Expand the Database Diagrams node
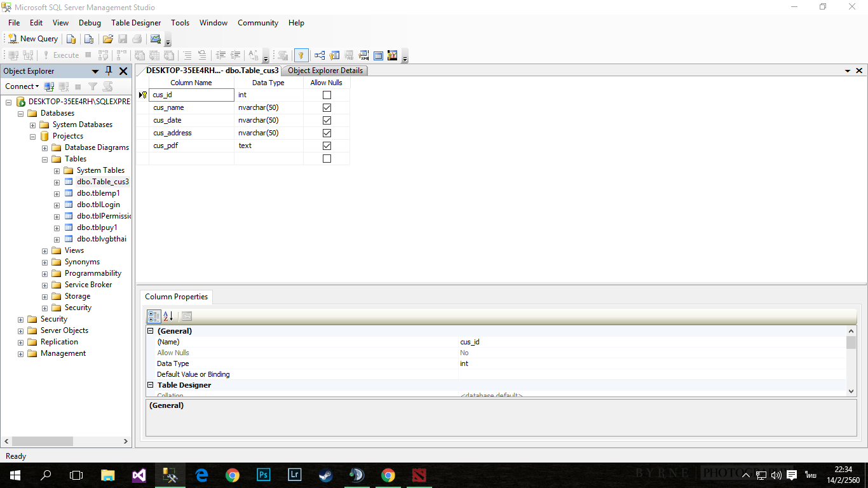Image resolution: width=868 pixels, height=488 pixels. (x=45, y=147)
